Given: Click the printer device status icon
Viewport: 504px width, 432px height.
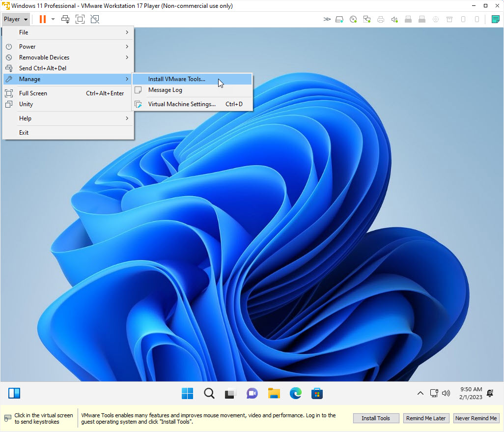Looking at the screenshot, I should coord(381,19).
